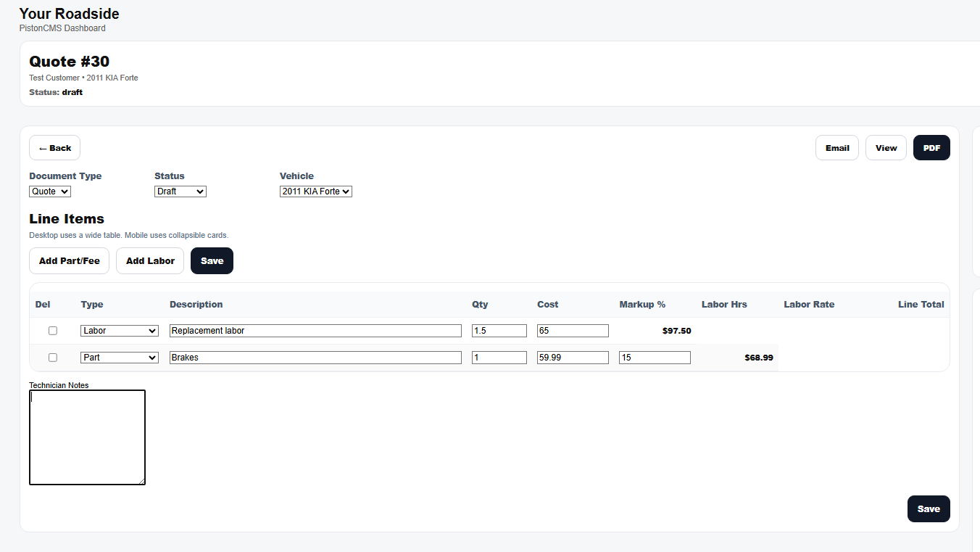Open the Status dropdown showing Draft
The image size is (980, 552).
[180, 191]
